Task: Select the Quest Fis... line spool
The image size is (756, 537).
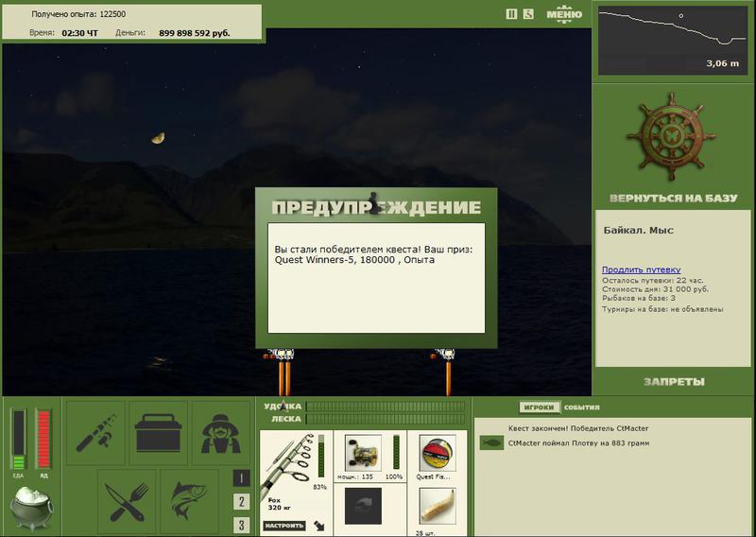Action: click(438, 453)
